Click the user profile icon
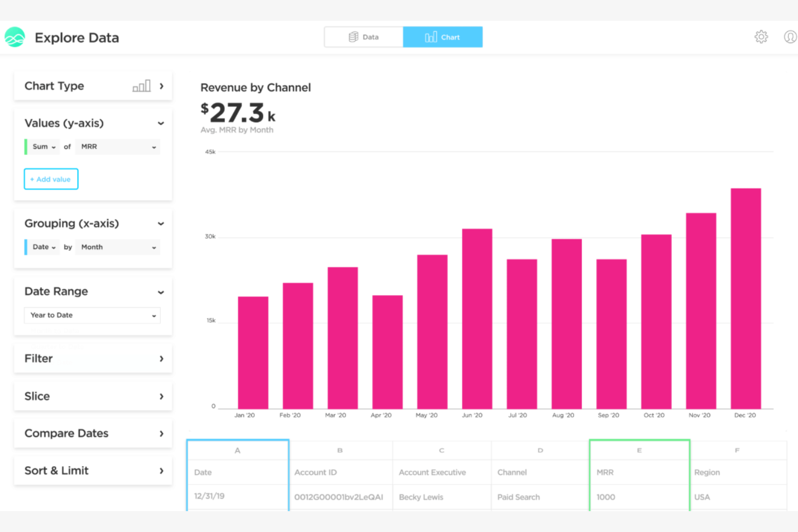This screenshot has height=532, width=798. point(789,37)
